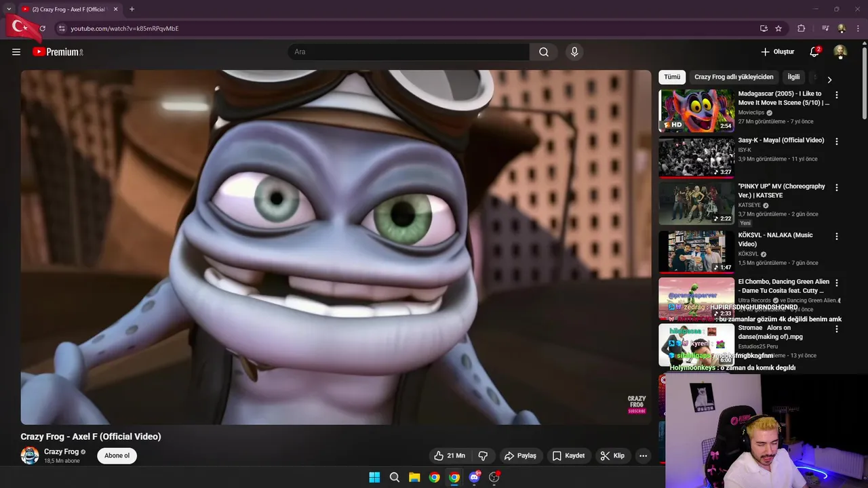Select the İlgili filter chip
The image size is (868, 488).
pyautogui.click(x=793, y=77)
